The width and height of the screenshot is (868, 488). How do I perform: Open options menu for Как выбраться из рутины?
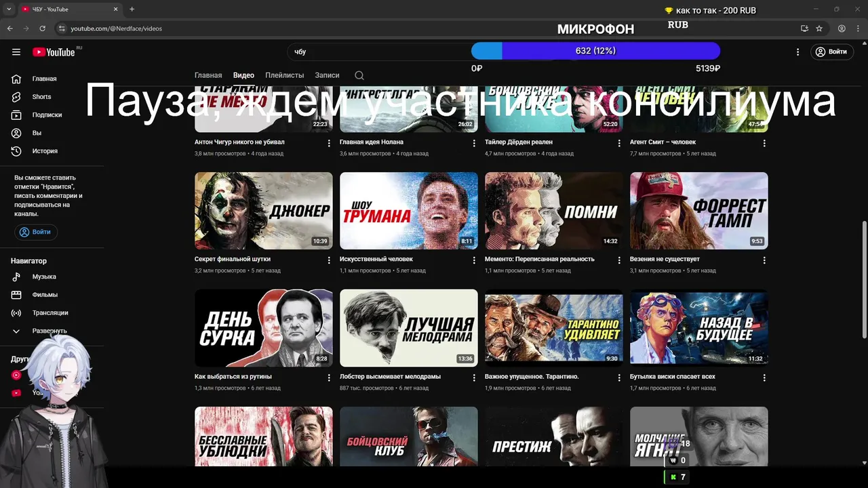coord(329,378)
